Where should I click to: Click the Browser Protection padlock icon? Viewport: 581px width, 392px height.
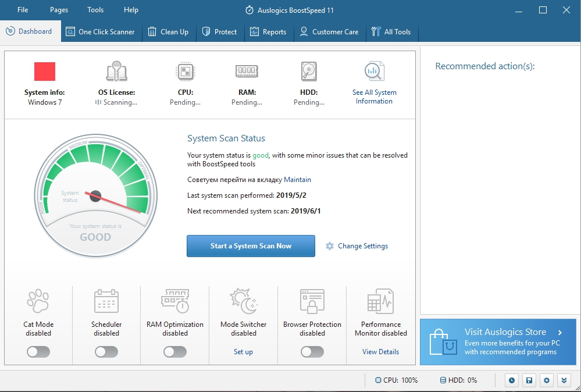(312, 301)
